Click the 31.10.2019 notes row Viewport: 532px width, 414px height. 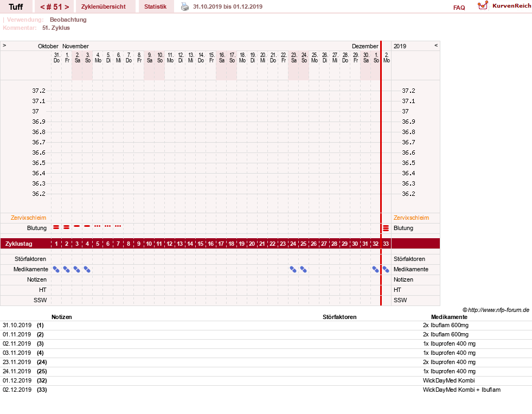pyautogui.click(x=266, y=326)
